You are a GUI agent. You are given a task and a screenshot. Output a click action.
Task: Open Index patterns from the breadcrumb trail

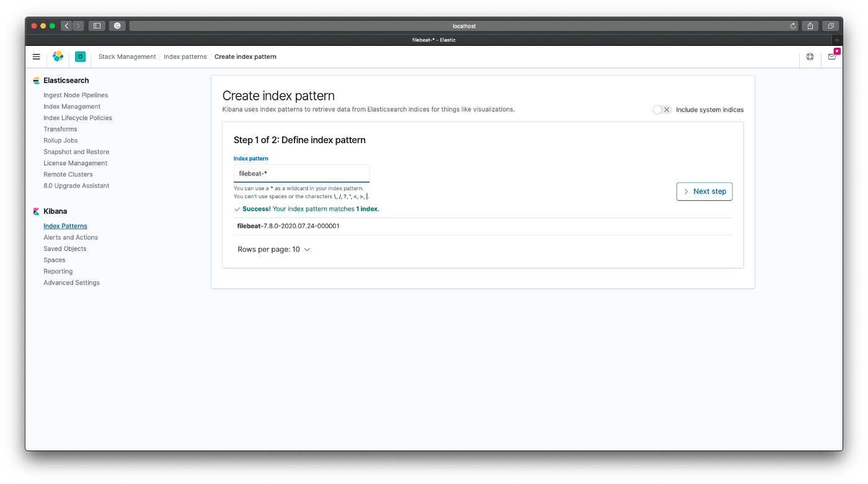click(x=185, y=56)
